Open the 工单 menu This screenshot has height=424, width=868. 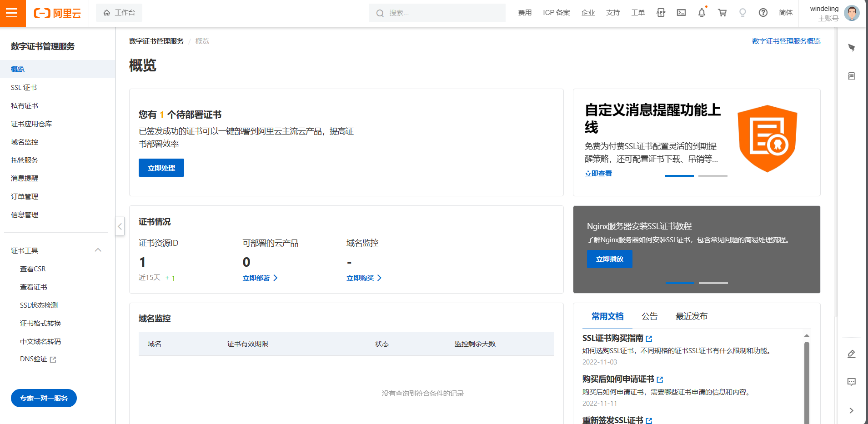pos(638,13)
